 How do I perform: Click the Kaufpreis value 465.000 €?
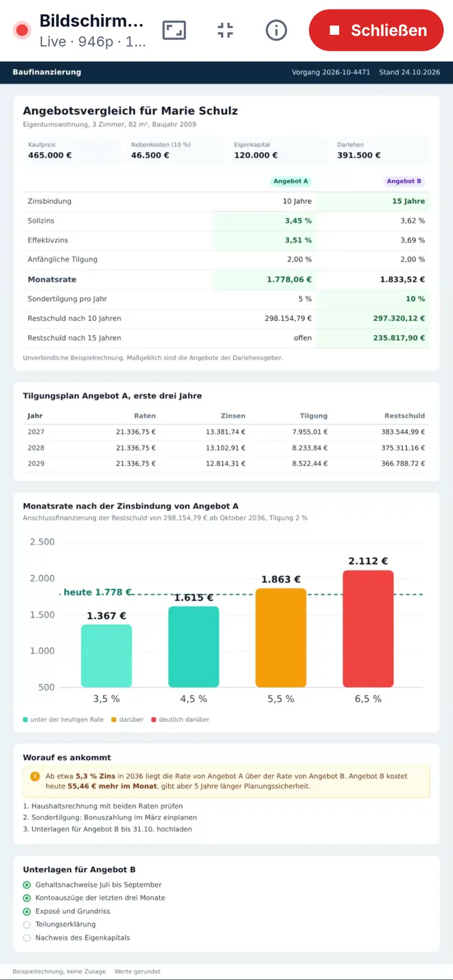[49, 155]
